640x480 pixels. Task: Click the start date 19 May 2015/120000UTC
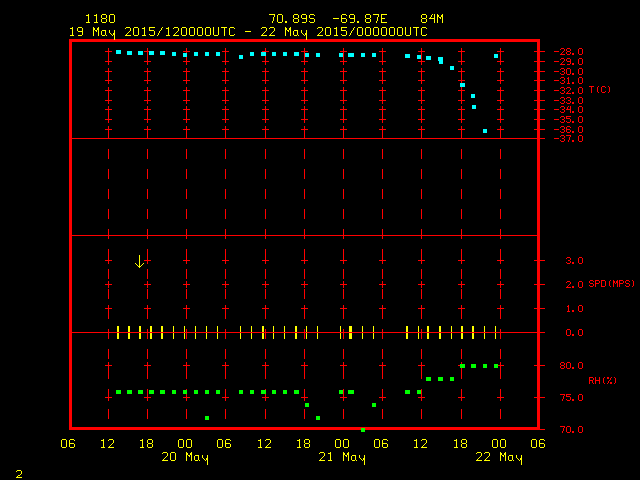tap(152, 32)
